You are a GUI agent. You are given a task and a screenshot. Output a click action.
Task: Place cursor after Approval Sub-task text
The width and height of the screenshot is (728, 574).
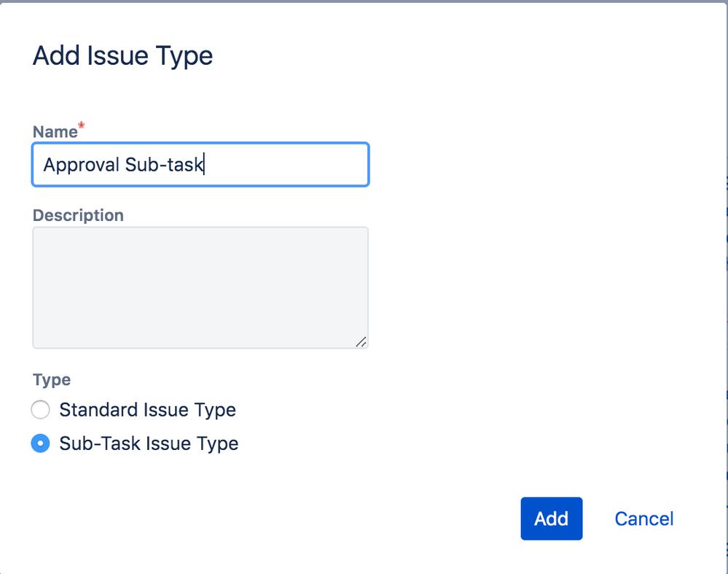pos(206,165)
